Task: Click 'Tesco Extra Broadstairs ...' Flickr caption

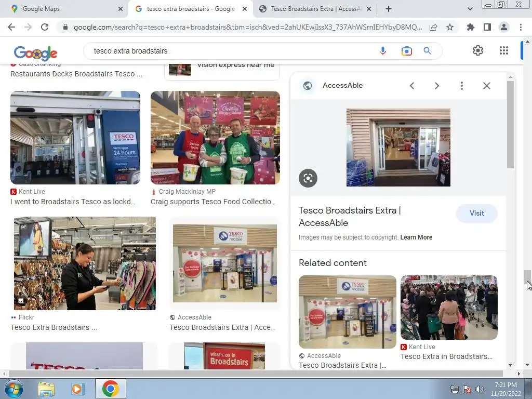Action: tap(54, 327)
